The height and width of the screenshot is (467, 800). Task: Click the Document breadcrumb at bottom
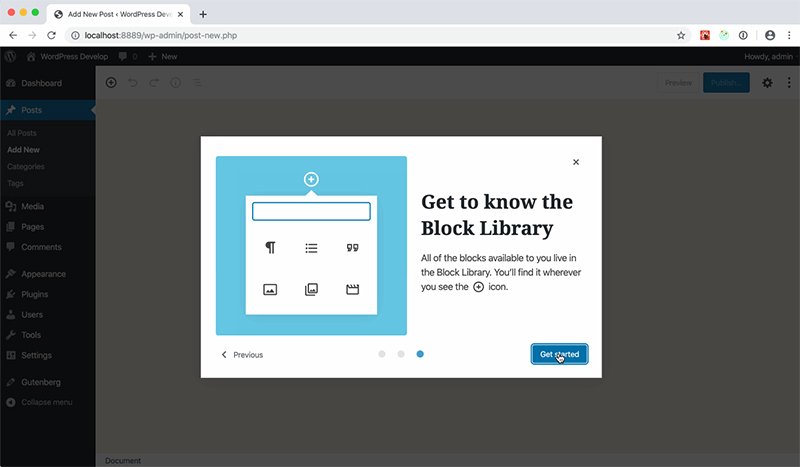click(x=123, y=460)
